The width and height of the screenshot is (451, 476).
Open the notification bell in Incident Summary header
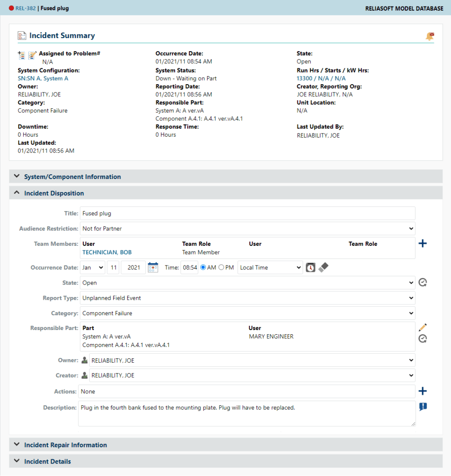(x=430, y=35)
